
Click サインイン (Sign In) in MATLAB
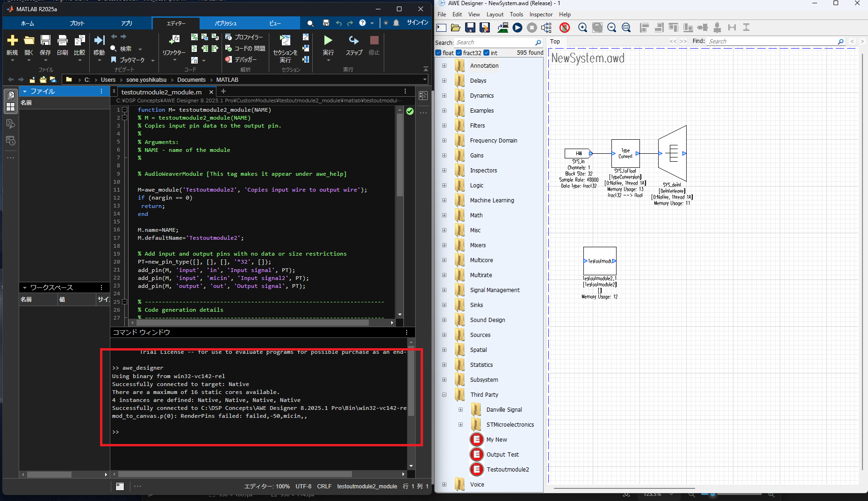(417, 22)
